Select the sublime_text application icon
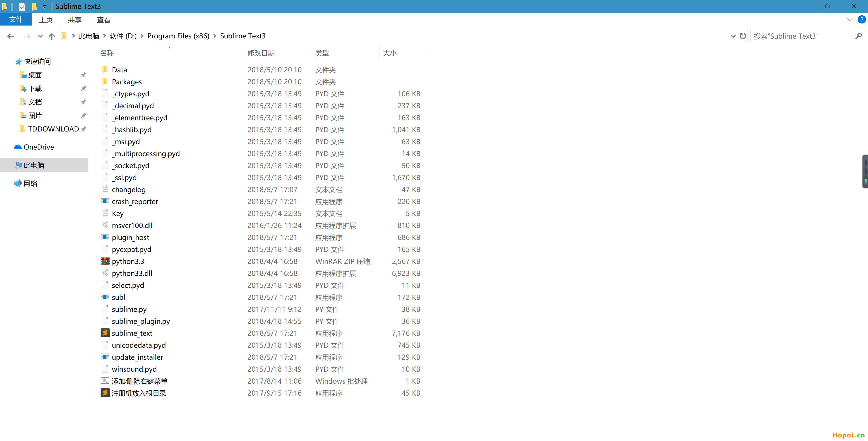Screen dimensions: 868x441 105,333
